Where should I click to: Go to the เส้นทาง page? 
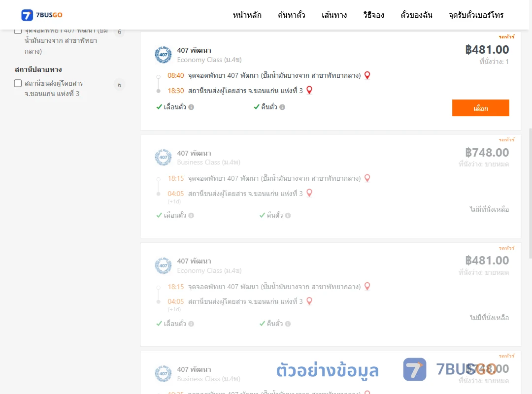pos(334,15)
